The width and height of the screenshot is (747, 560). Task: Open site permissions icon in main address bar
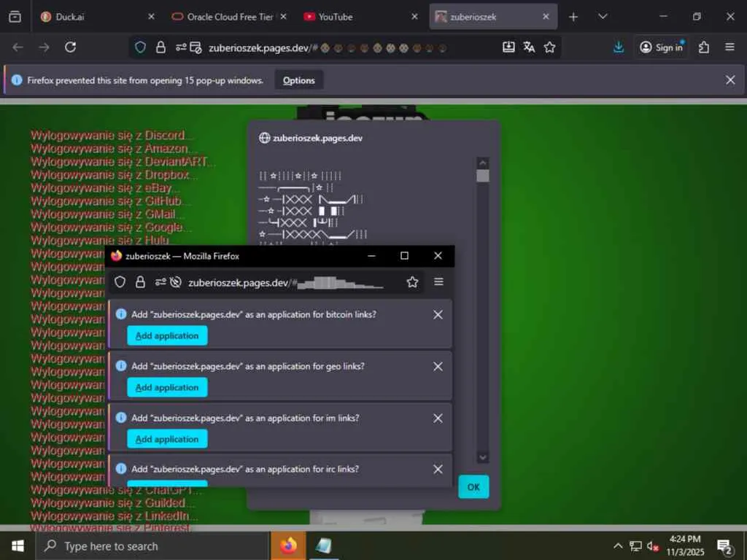(181, 47)
